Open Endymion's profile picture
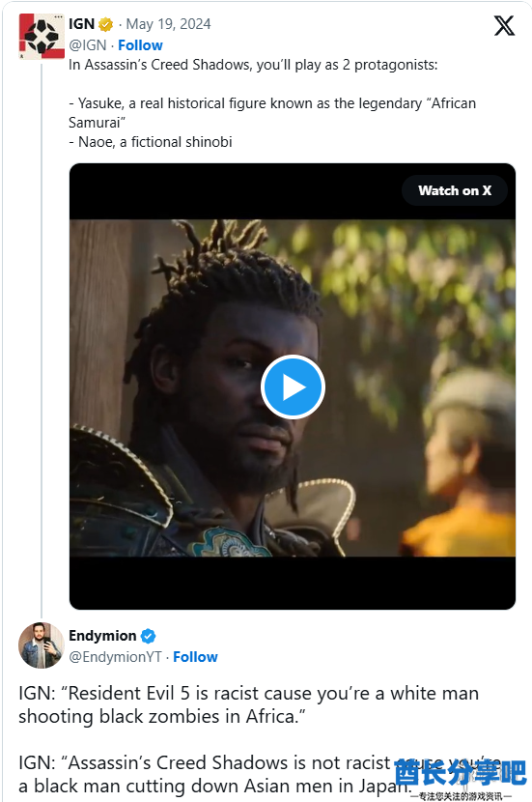 pos(42,645)
